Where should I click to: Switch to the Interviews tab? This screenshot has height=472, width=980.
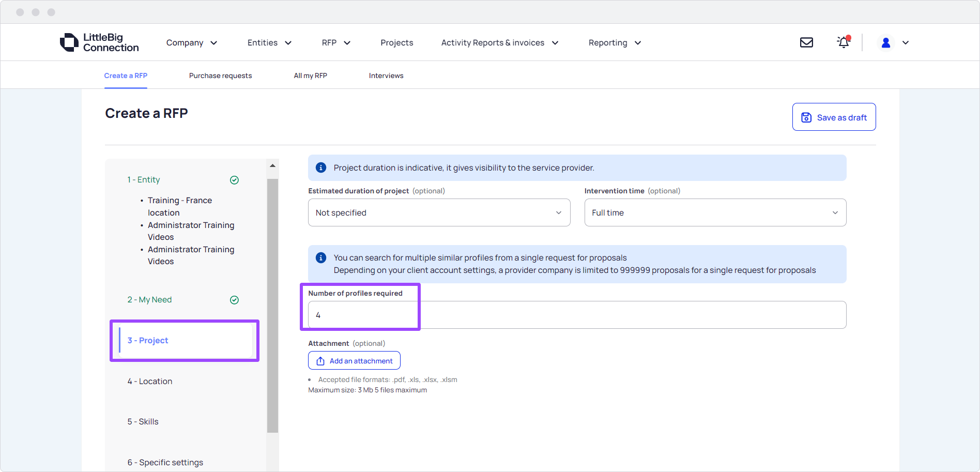point(386,75)
